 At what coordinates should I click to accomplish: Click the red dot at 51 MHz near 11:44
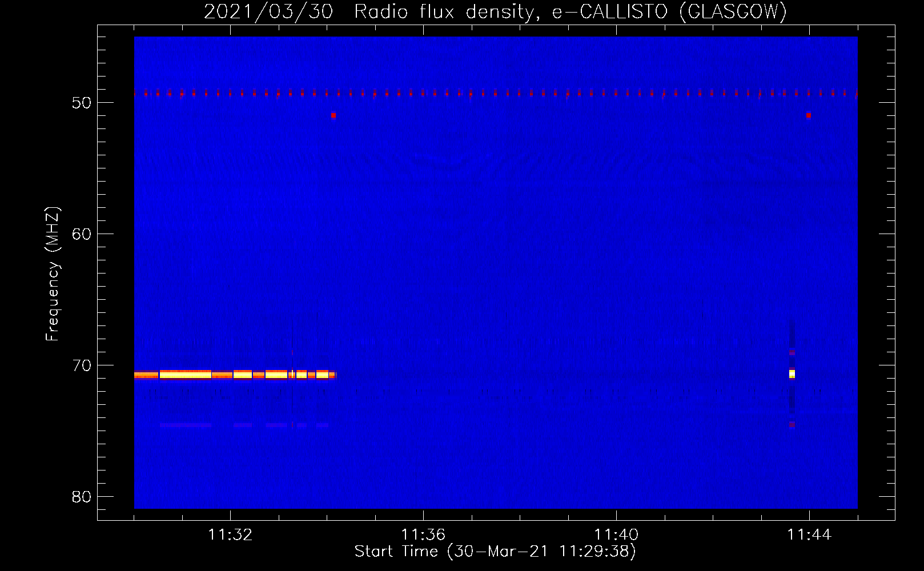pyautogui.click(x=809, y=115)
